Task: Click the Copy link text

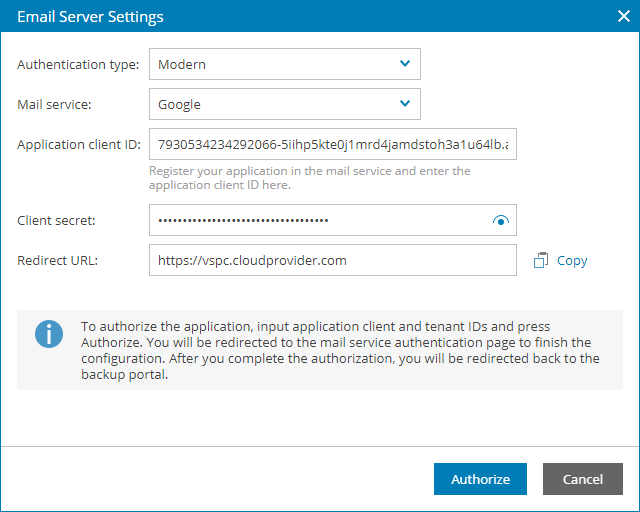Action: pos(572,260)
